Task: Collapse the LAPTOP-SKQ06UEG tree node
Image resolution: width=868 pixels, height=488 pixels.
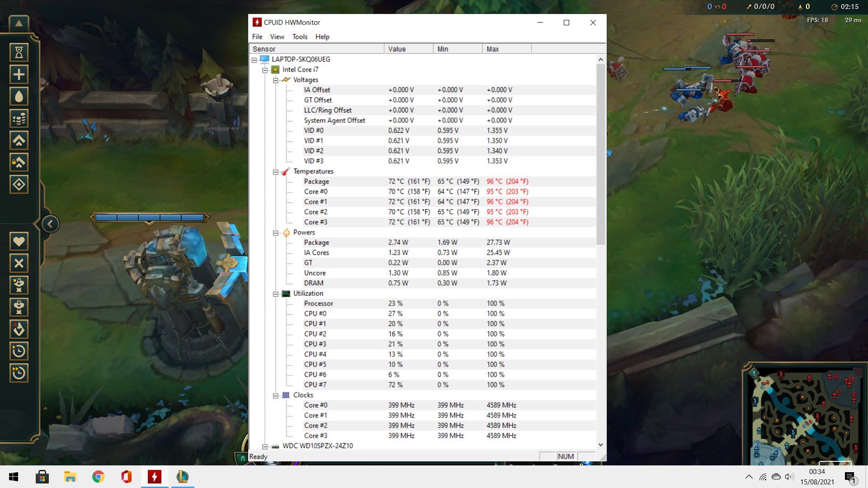Action: 255,60
